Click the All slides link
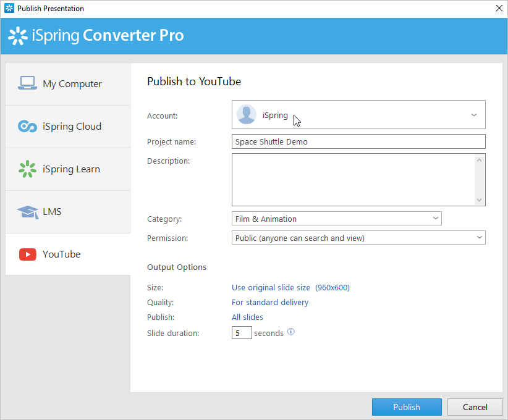The image size is (508, 420). (x=247, y=317)
